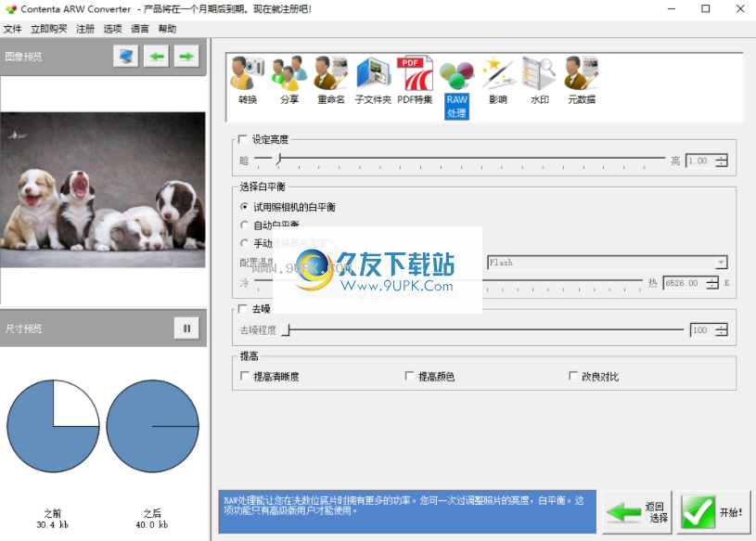Open the 元数据 (Metadata) tool
Screen dimensions: 756x541
pos(582,81)
